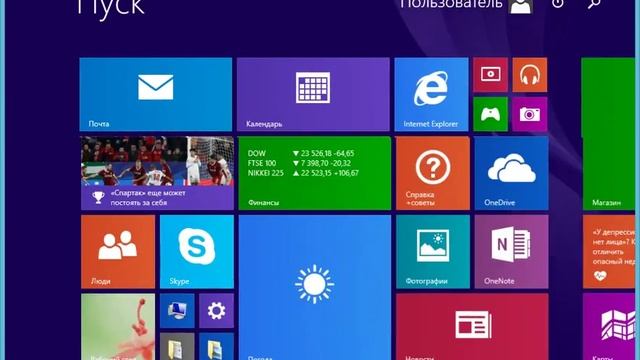Launch the Internet Explorer tile

(x=431, y=94)
